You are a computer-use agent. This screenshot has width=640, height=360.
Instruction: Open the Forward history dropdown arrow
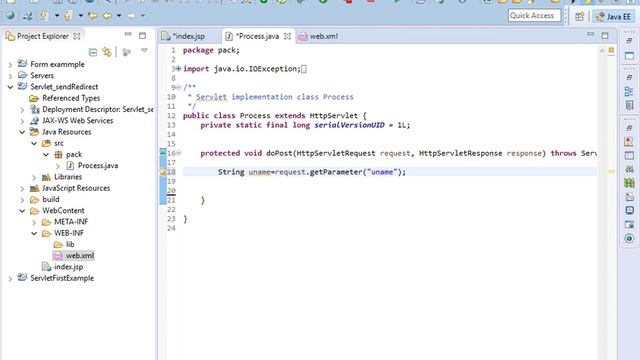tap(143, 16)
